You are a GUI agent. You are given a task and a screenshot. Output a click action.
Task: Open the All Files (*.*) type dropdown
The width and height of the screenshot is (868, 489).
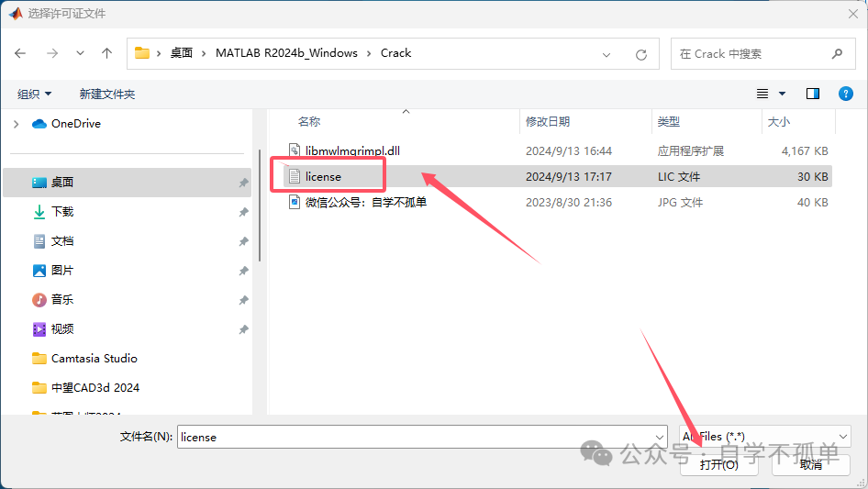coord(765,437)
